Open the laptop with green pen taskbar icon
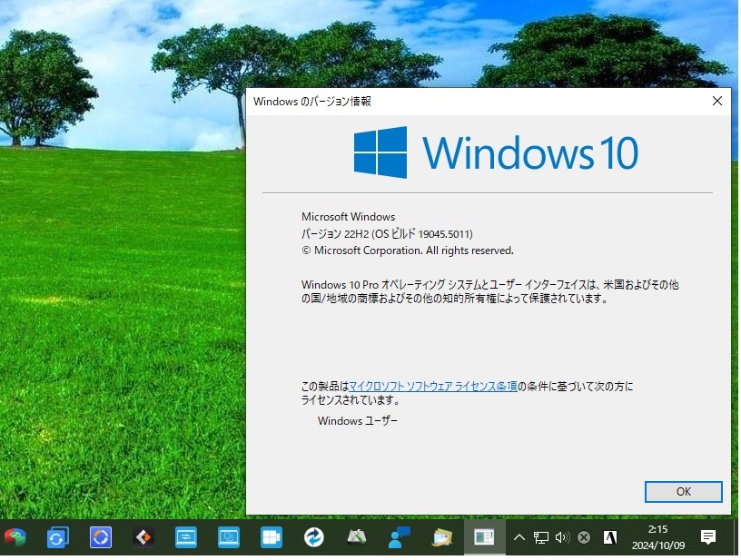Screen dimensions: 741x560 pyautogui.click(x=357, y=537)
